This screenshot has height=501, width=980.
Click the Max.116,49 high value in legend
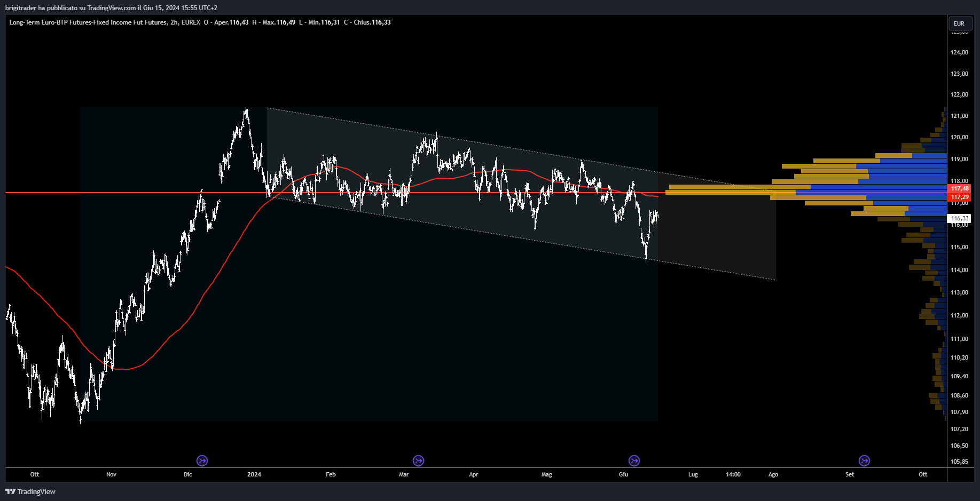pyautogui.click(x=279, y=22)
